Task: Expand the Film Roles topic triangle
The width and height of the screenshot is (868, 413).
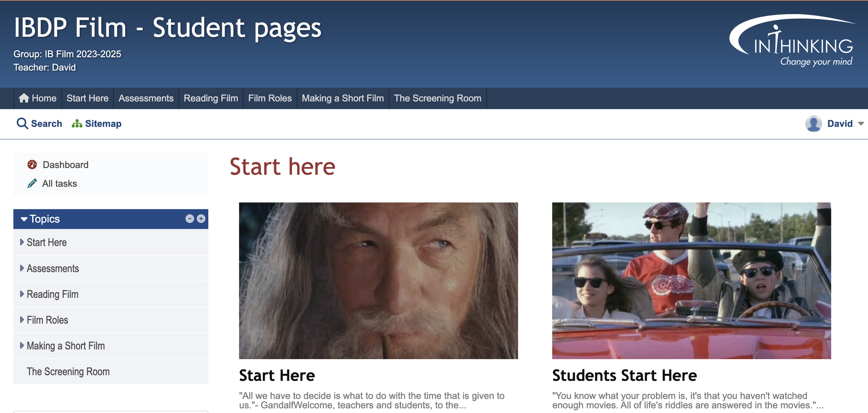Action: [x=22, y=320]
